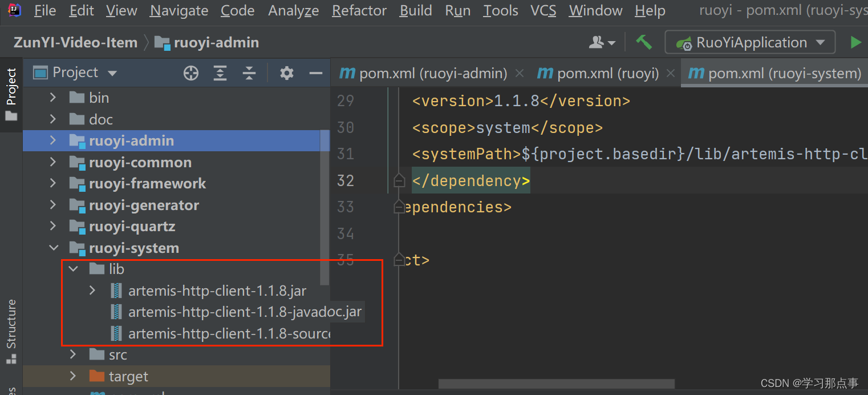868x395 pixels.
Task: Build project with the hammer icon
Action: click(x=644, y=42)
